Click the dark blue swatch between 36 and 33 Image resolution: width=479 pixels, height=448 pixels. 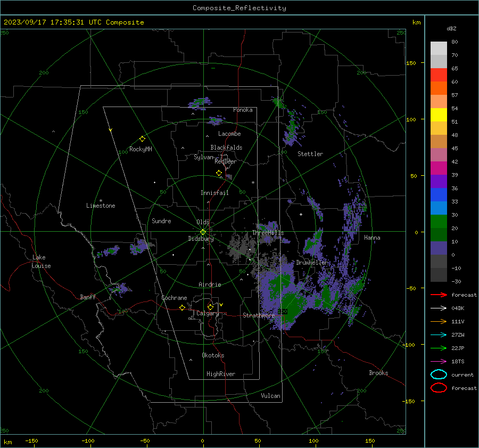(439, 195)
